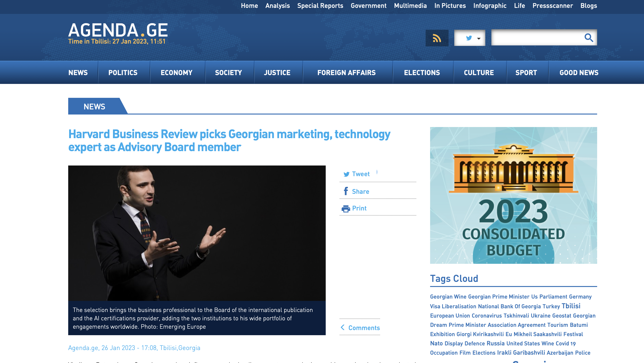Click the Parliament tag
Image resolution: width=644 pixels, height=363 pixels.
tap(553, 296)
